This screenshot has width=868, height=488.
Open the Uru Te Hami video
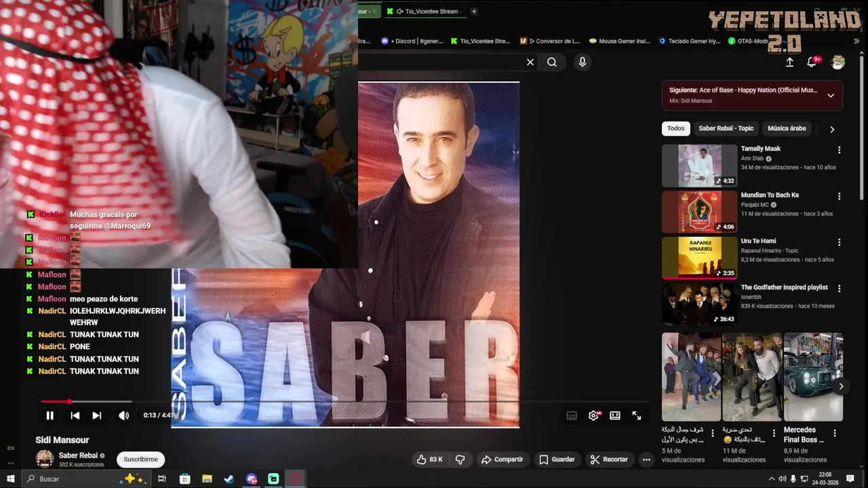[x=699, y=258]
